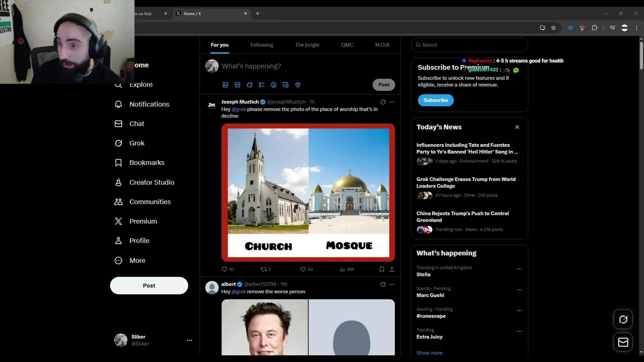
Task: Open Notifications bell icon in sidebar
Action: 118,104
